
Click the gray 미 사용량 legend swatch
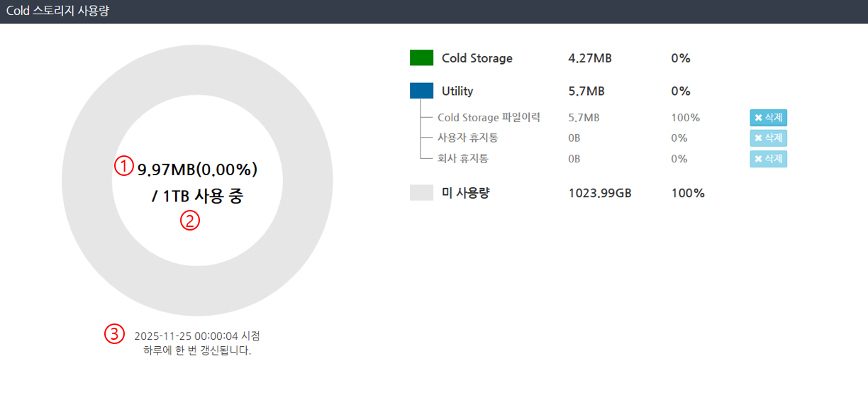coord(421,193)
